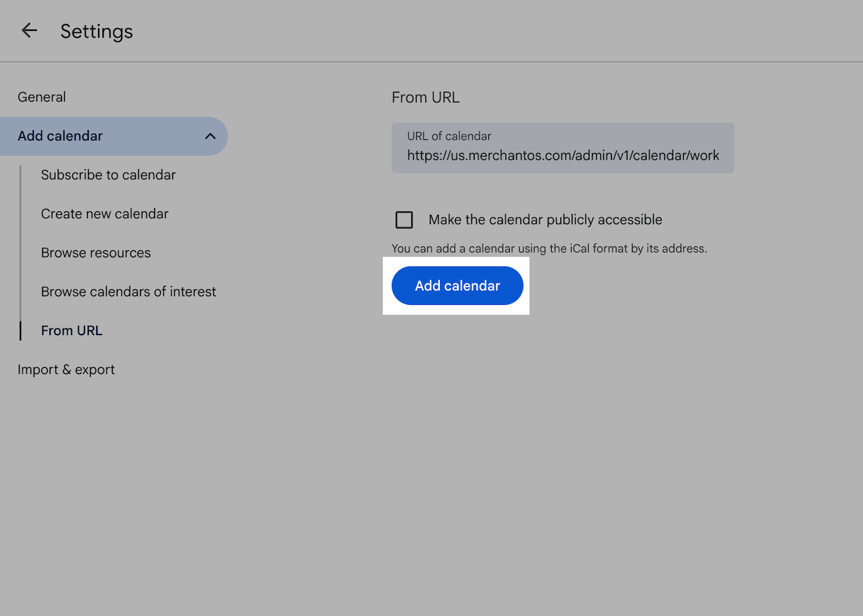Open Browse calendars of interest
The width and height of the screenshot is (863, 616).
pyautogui.click(x=128, y=291)
